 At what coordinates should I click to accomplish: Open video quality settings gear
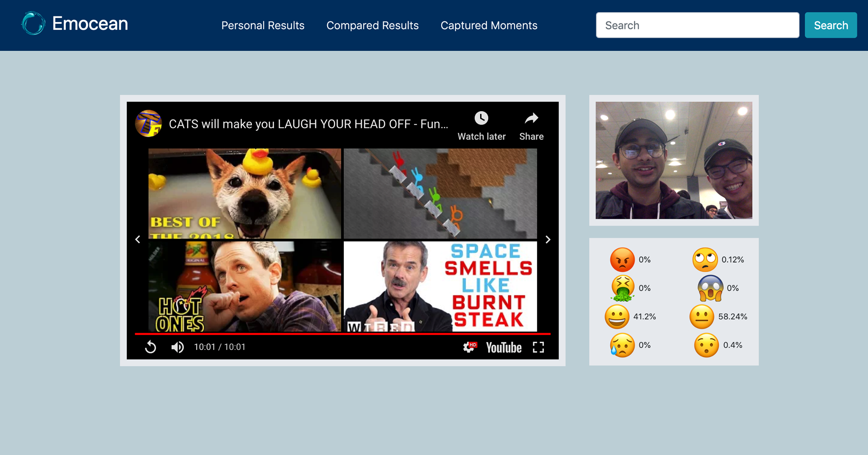click(469, 347)
